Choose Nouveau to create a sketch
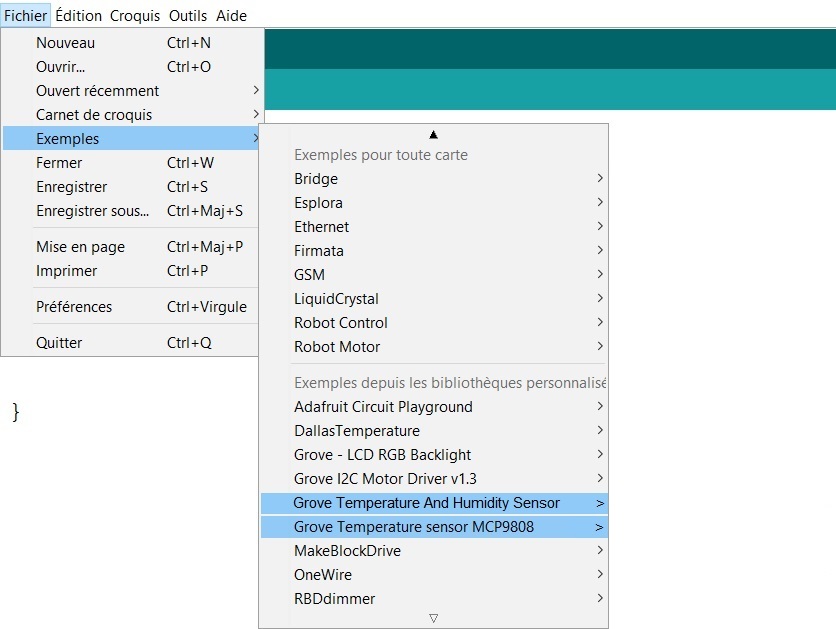This screenshot has height=629, width=836. [x=132, y=43]
